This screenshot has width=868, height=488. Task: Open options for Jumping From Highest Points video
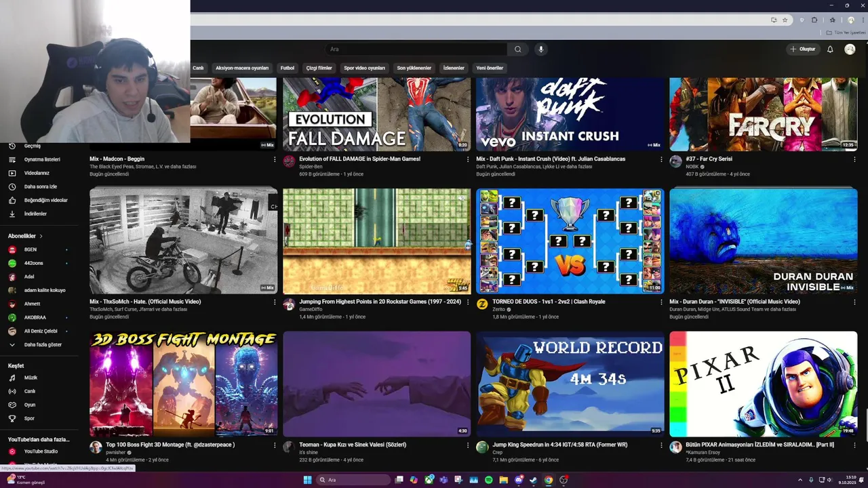(468, 302)
